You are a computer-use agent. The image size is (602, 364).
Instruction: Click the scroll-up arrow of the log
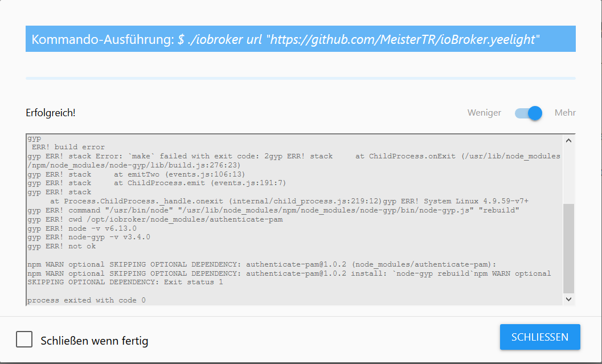pos(568,141)
